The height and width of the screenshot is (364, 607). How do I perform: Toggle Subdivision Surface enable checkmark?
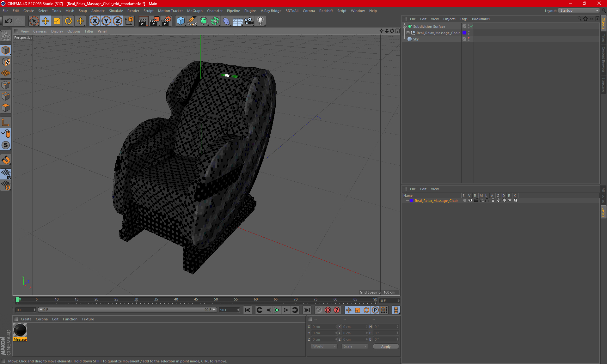(x=472, y=27)
